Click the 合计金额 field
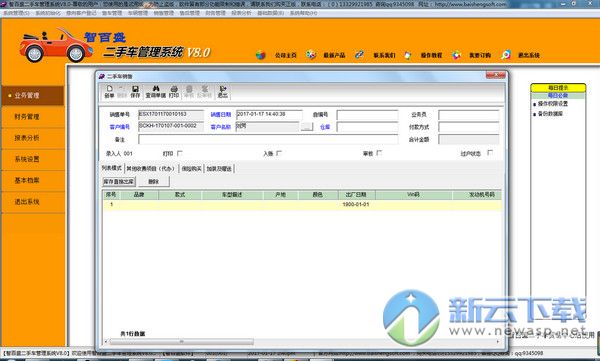Image resolution: width=600 pixels, height=361 pixels. [x=469, y=139]
